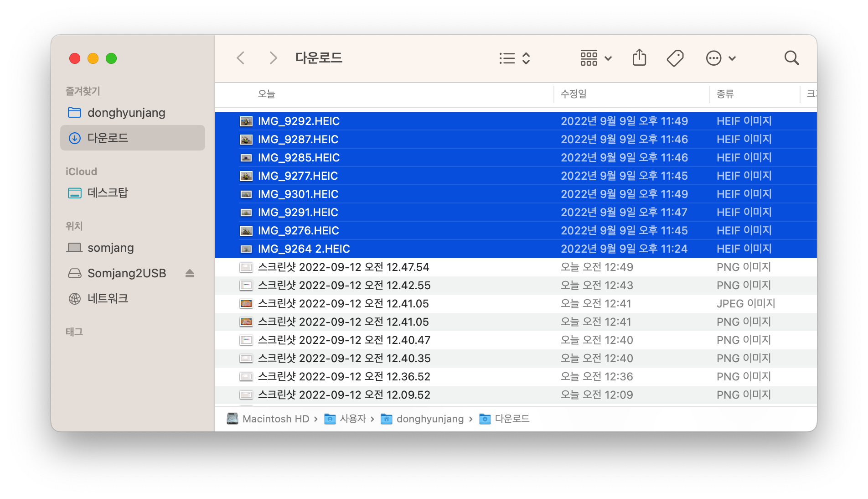868x499 pixels.
Task: Sort by the 수정일 column header
Action: coord(631,94)
